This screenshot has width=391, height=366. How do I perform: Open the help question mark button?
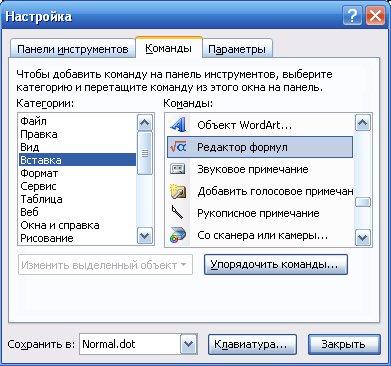[x=352, y=16]
